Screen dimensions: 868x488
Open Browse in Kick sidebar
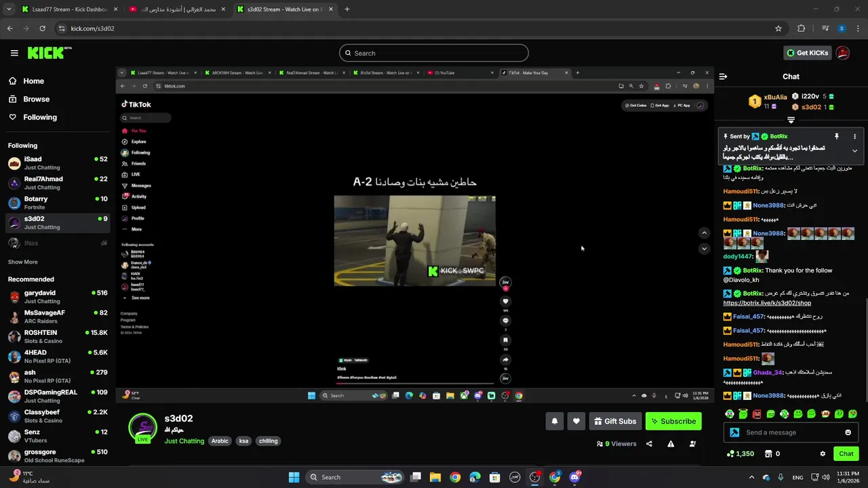coord(28,99)
